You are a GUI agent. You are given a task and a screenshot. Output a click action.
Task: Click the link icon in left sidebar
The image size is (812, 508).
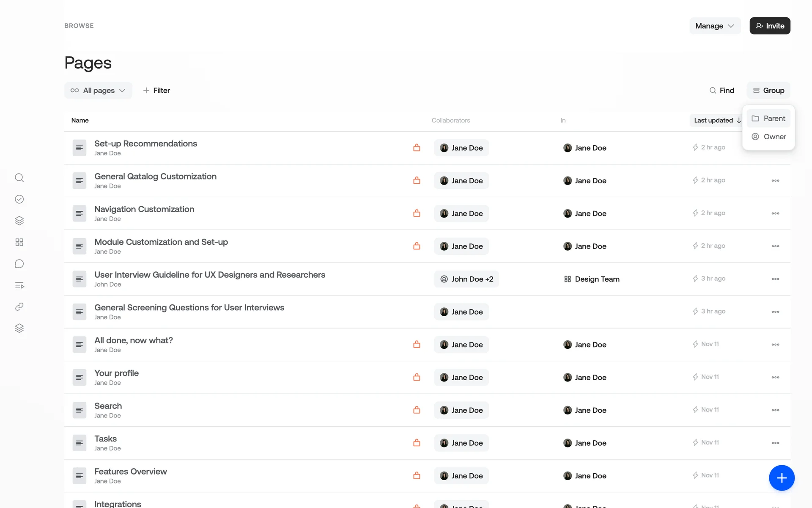click(x=19, y=307)
